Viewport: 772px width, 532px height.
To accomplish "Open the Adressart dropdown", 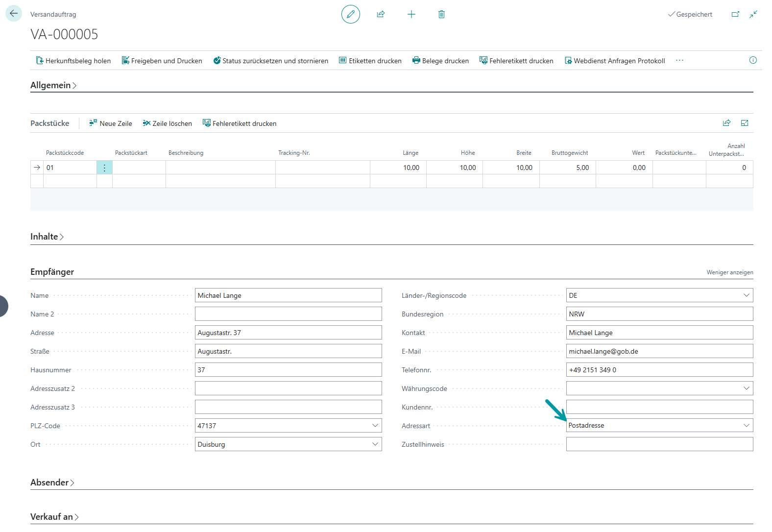I will point(746,425).
